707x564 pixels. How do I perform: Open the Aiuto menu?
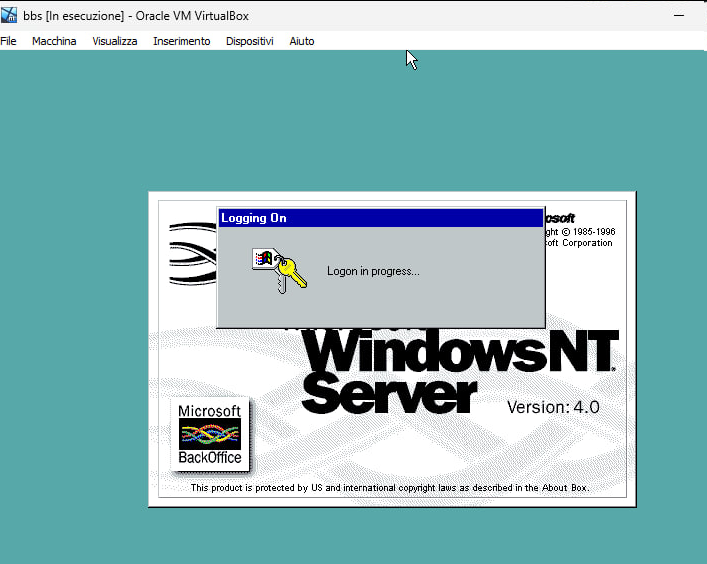(301, 41)
